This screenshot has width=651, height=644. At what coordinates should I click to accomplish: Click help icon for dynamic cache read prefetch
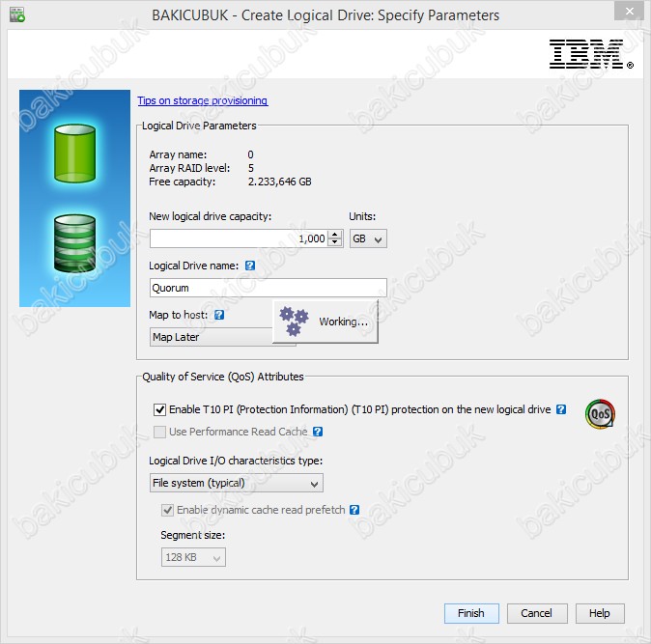click(354, 510)
